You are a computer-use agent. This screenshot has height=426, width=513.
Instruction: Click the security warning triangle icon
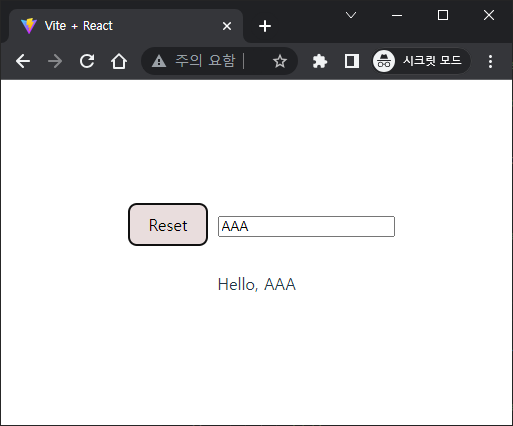point(159,61)
